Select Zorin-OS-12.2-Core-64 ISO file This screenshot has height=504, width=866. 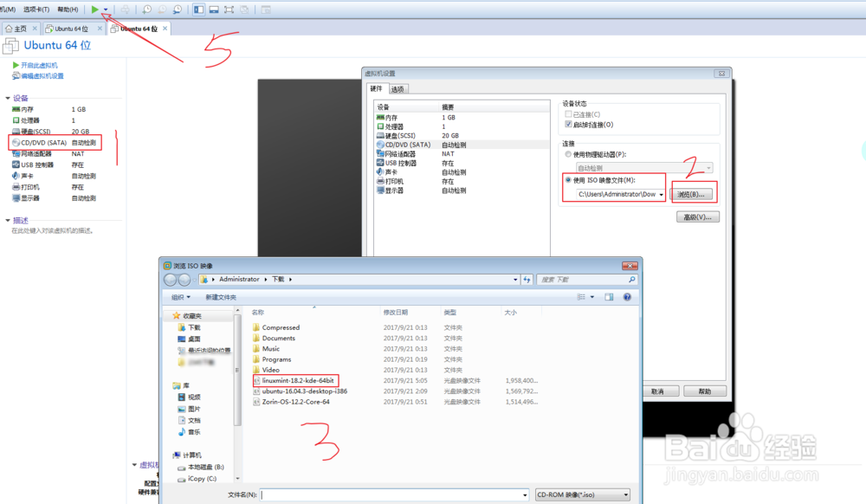(295, 402)
